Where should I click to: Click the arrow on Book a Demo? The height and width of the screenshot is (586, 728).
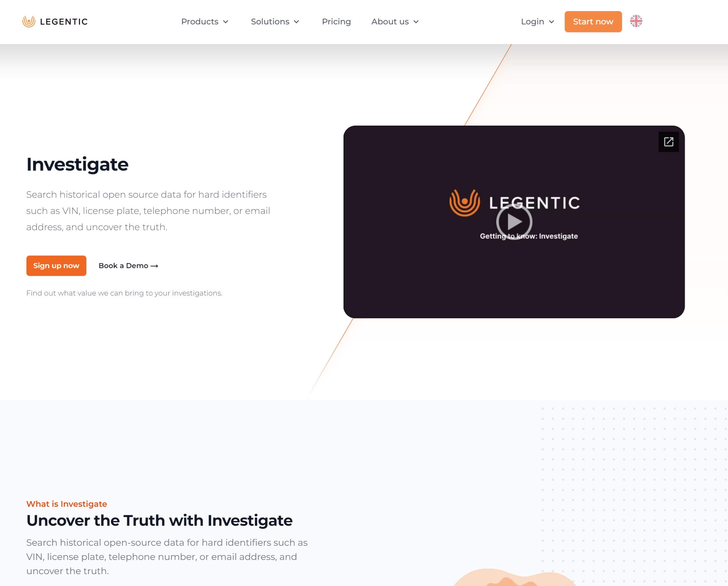point(154,265)
